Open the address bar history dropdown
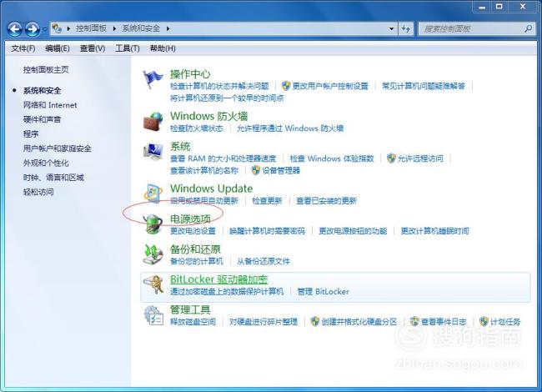 (x=391, y=28)
